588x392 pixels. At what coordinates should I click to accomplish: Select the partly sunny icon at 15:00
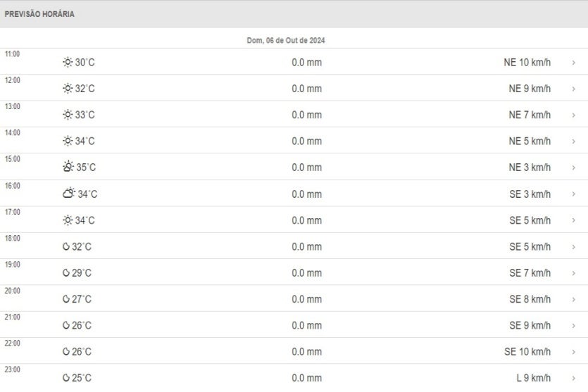[x=68, y=167]
